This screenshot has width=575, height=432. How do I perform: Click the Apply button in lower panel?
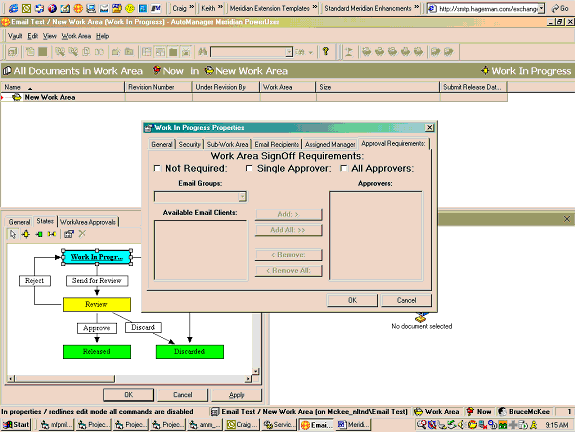coord(237,395)
